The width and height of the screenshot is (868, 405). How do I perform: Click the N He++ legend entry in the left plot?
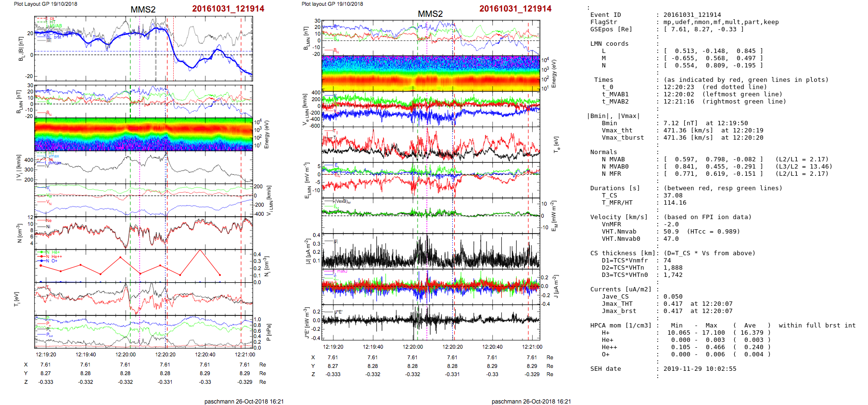point(53,257)
